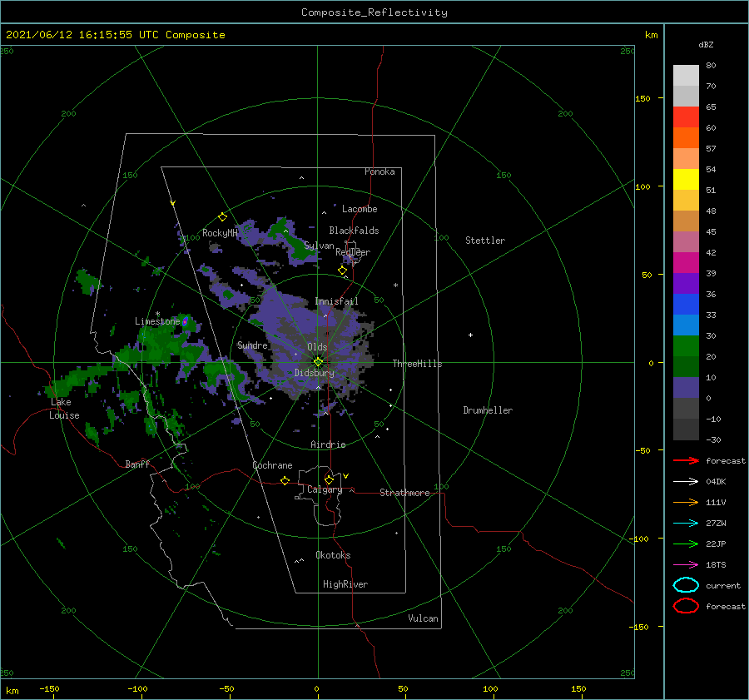Screen dimensions: 749x700
Task: Select the Stettler label on map
Action: coord(485,241)
